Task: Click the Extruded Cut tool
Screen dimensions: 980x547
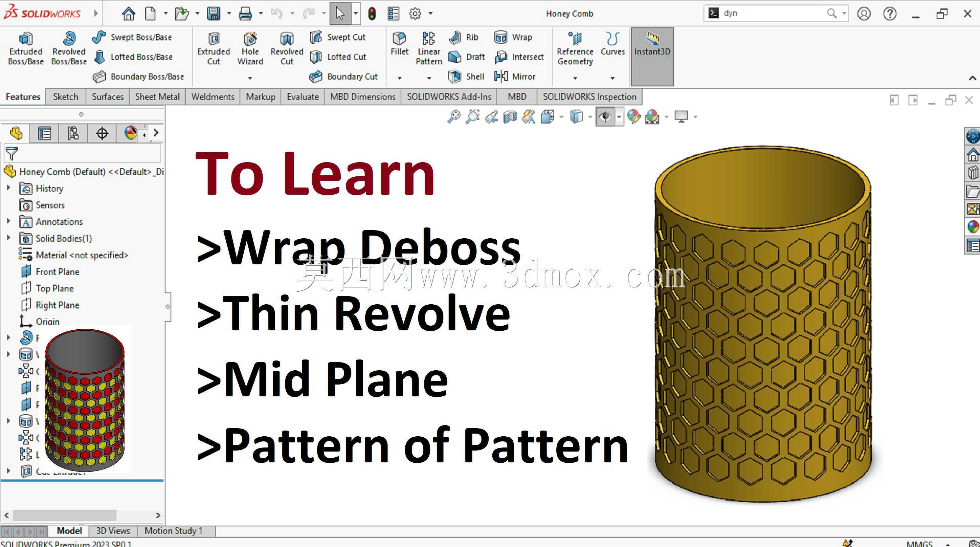Action: point(214,49)
